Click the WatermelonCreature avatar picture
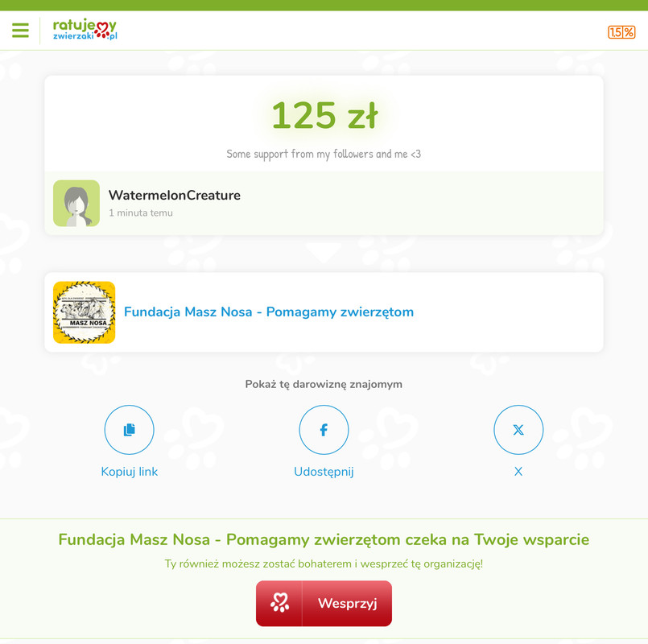 76,203
